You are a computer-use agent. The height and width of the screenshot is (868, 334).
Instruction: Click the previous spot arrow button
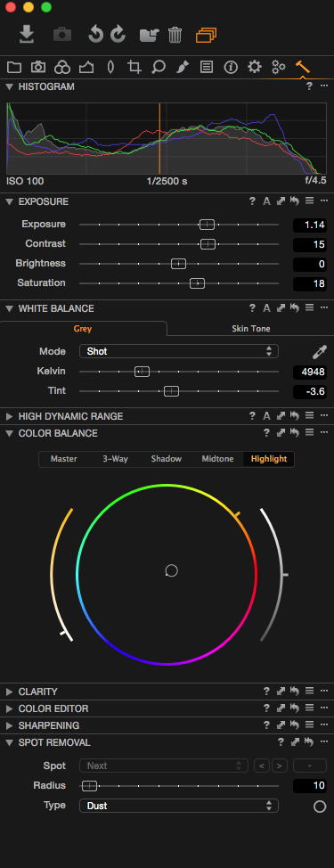click(262, 766)
